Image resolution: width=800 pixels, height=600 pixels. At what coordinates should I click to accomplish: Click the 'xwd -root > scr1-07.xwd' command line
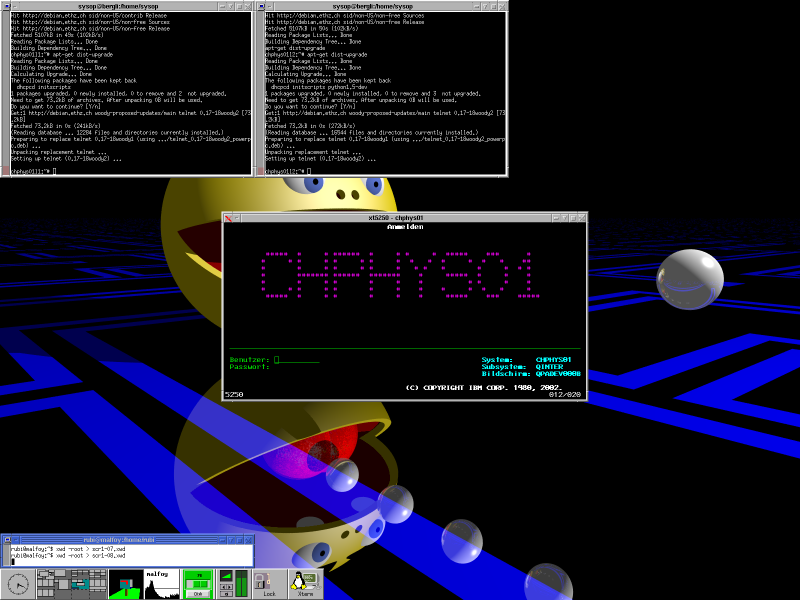click(90, 549)
